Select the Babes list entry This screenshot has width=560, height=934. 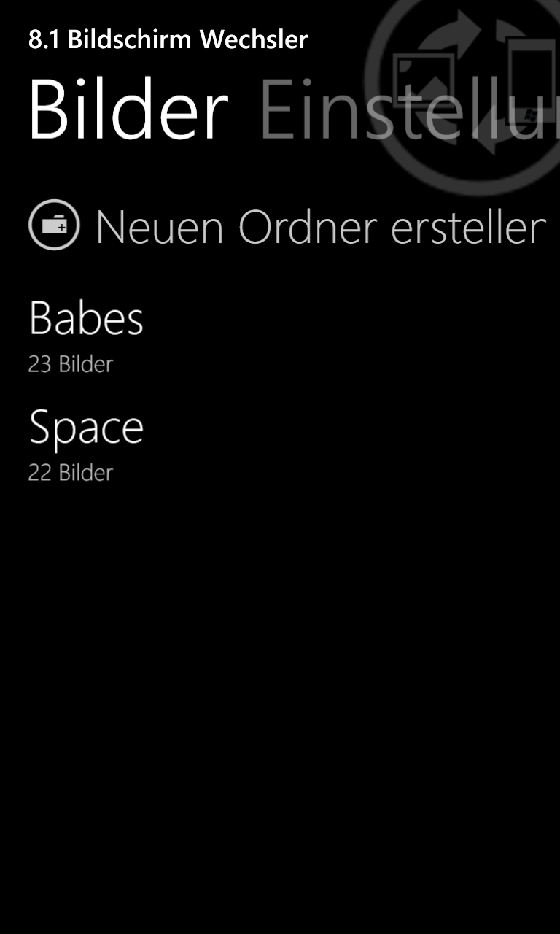click(x=280, y=336)
